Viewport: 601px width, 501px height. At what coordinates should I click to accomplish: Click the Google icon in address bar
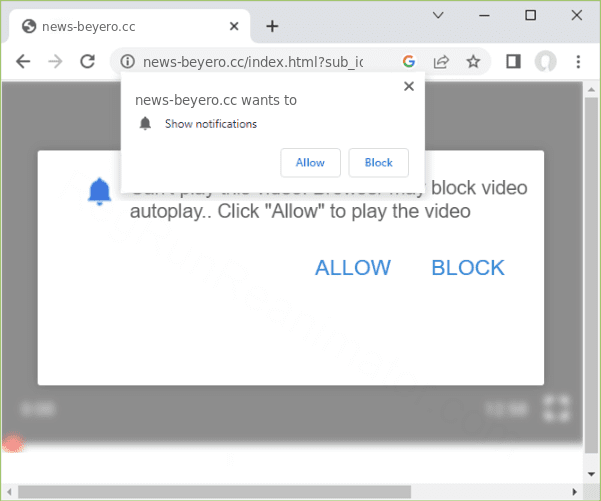coord(408,62)
